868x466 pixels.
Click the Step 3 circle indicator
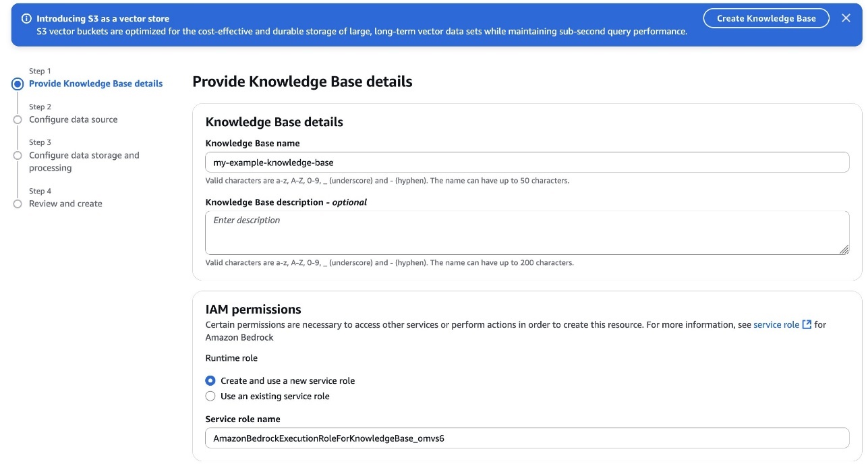(18, 156)
